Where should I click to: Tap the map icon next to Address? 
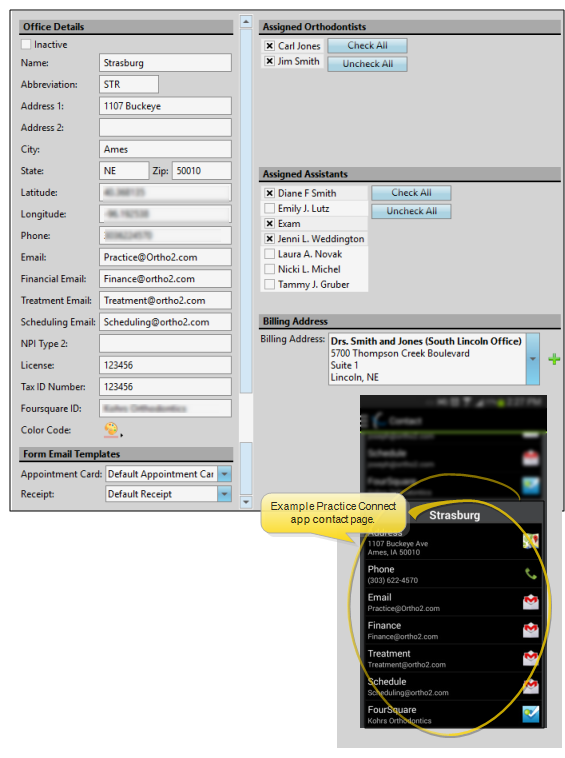[531, 540]
